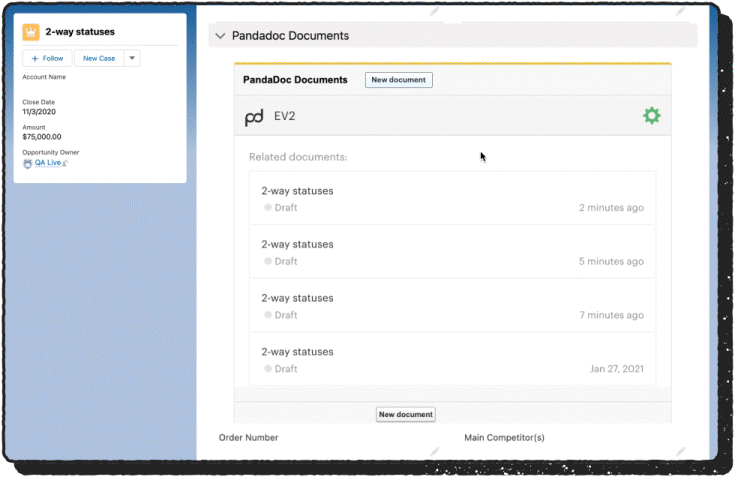
Task: Click the Close Date value 11/3/2020
Action: 39,112
